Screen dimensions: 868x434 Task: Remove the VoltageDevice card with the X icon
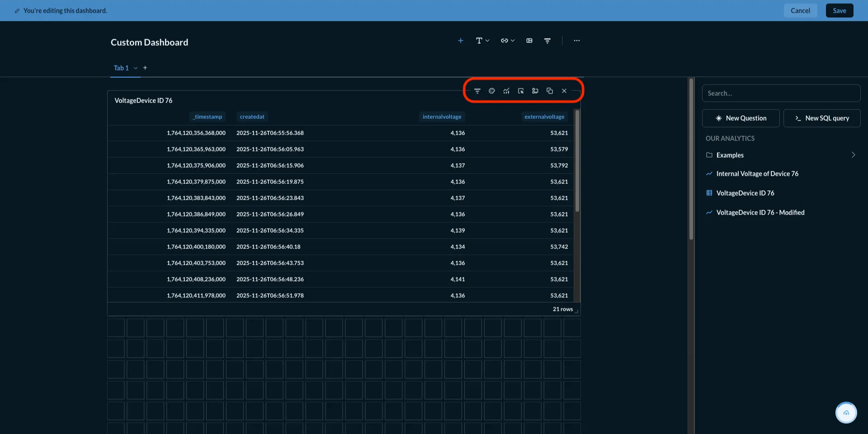[x=564, y=91]
